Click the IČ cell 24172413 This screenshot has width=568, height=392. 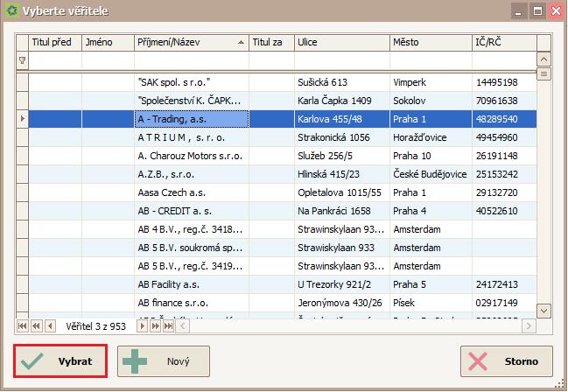click(504, 284)
